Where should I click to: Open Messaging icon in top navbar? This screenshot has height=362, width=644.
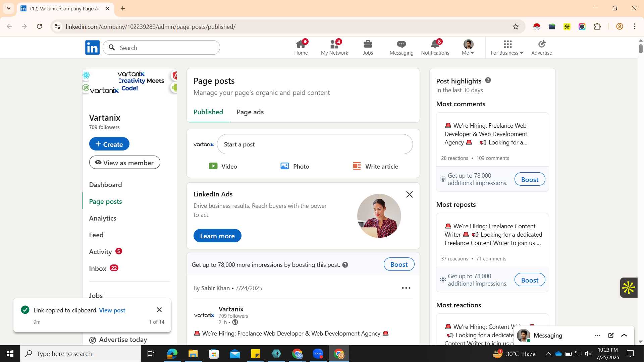(x=401, y=47)
